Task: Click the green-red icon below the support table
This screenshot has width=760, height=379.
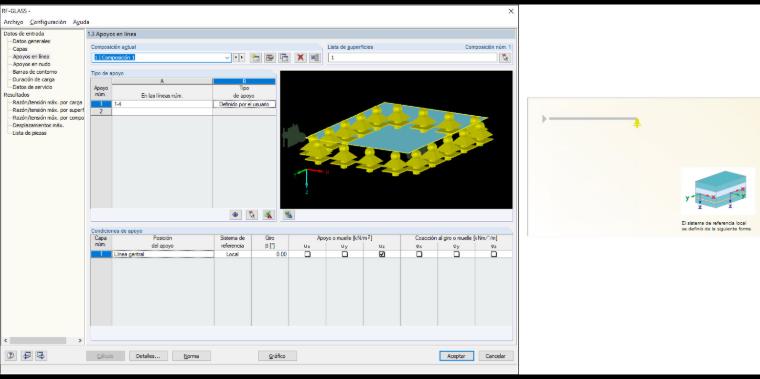Action: [x=269, y=215]
